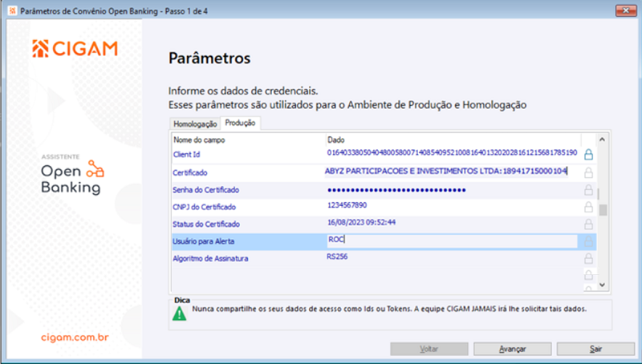Select the Usuário para Alerta label
Screen dimensions: 642x364
(x=203, y=241)
